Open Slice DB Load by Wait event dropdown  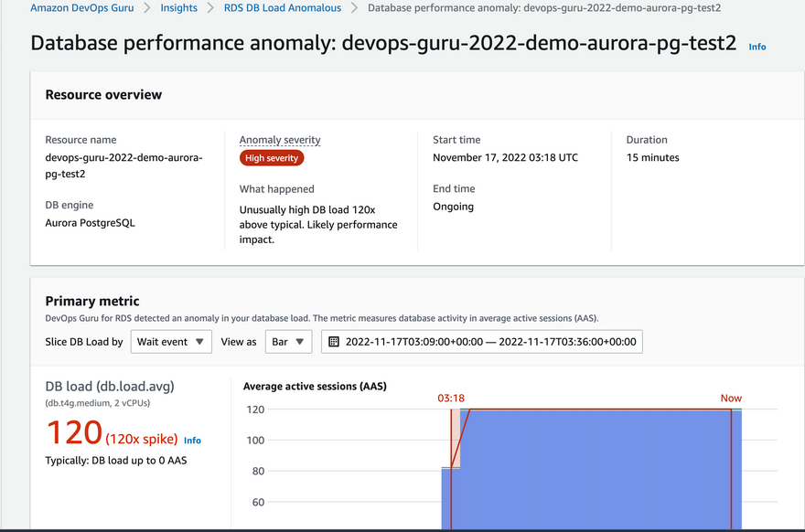click(171, 342)
